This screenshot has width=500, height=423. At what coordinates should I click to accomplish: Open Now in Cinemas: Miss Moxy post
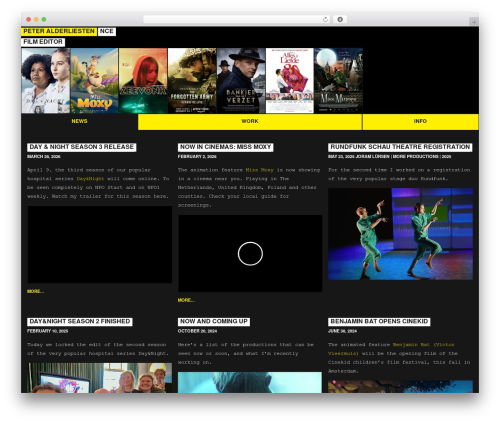pos(226,147)
